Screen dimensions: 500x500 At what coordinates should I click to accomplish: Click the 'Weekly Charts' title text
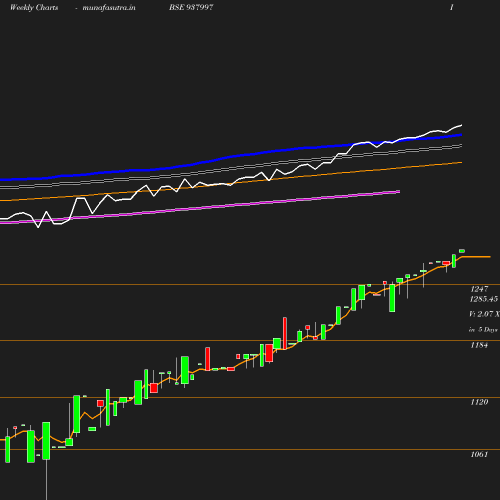coord(34,7)
